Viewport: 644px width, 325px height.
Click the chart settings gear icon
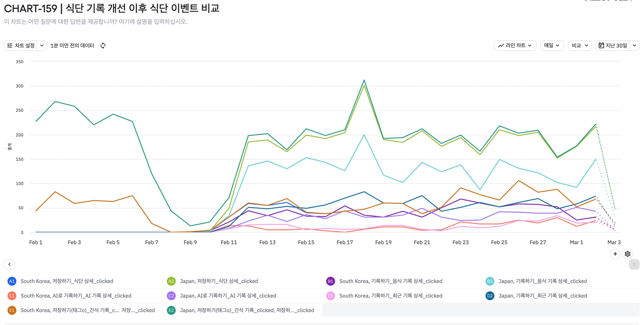click(x=628, y=254)
